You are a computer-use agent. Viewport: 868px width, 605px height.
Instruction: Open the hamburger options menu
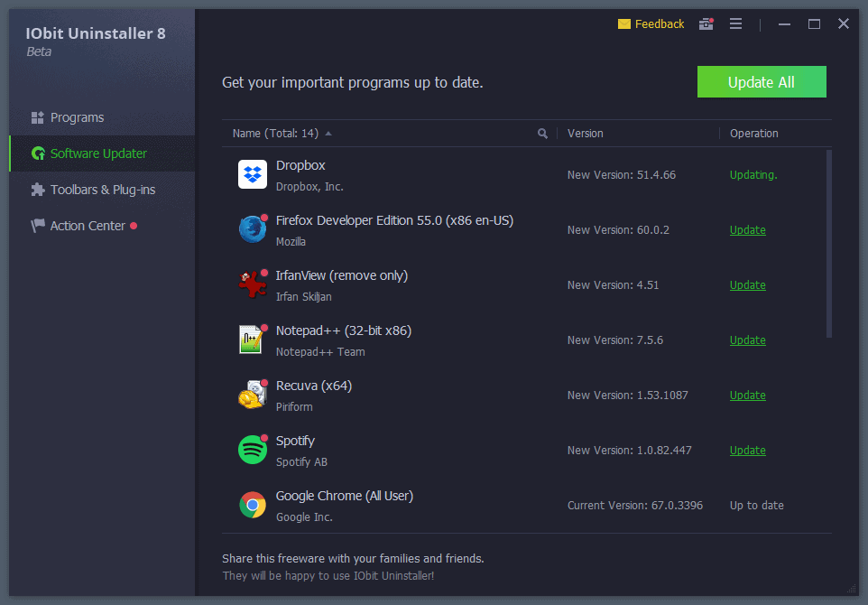[x=735, y=23]
